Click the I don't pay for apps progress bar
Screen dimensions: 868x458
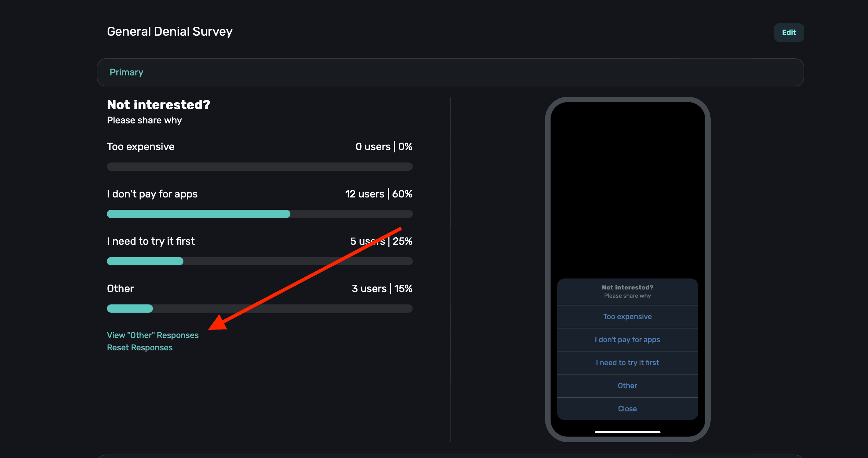pos(260,214)
